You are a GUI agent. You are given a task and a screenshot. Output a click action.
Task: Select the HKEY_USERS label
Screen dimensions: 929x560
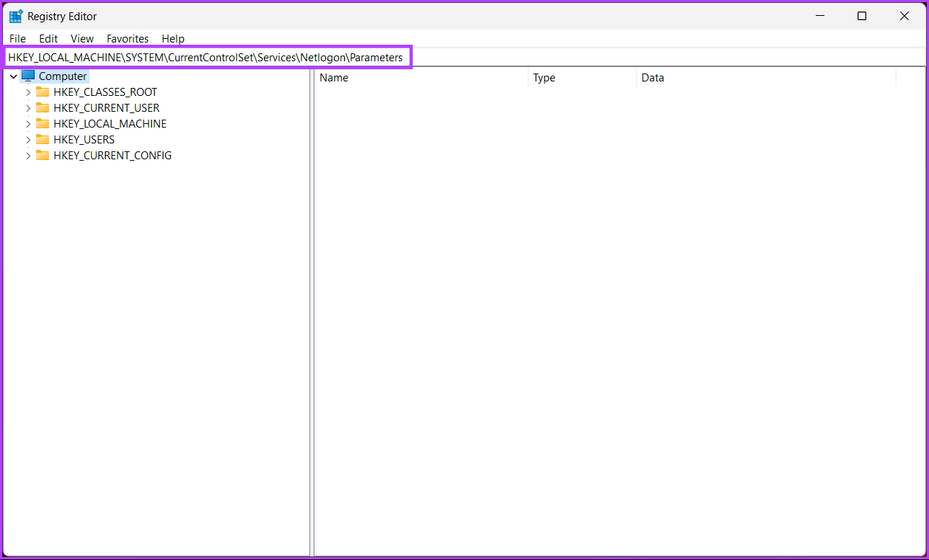[x=84, y=140]
